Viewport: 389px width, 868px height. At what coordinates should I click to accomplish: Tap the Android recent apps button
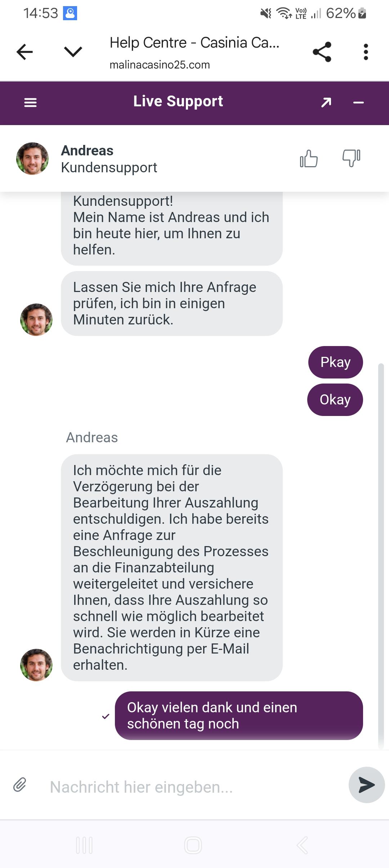pos(84,845)
